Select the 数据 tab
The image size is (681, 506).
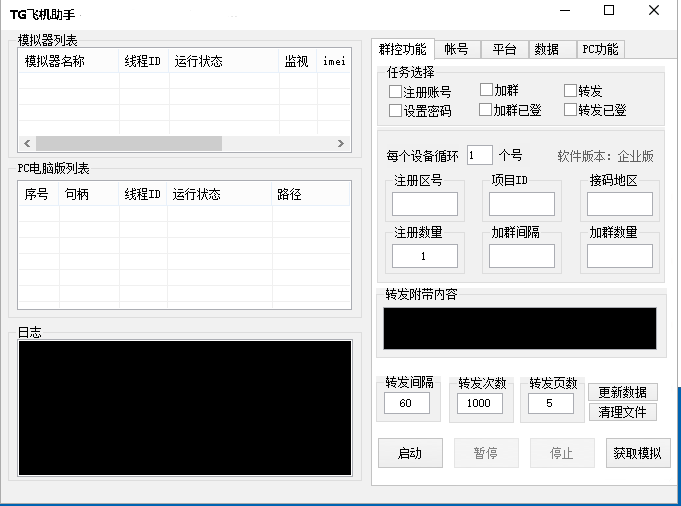(x=547, y=49)
